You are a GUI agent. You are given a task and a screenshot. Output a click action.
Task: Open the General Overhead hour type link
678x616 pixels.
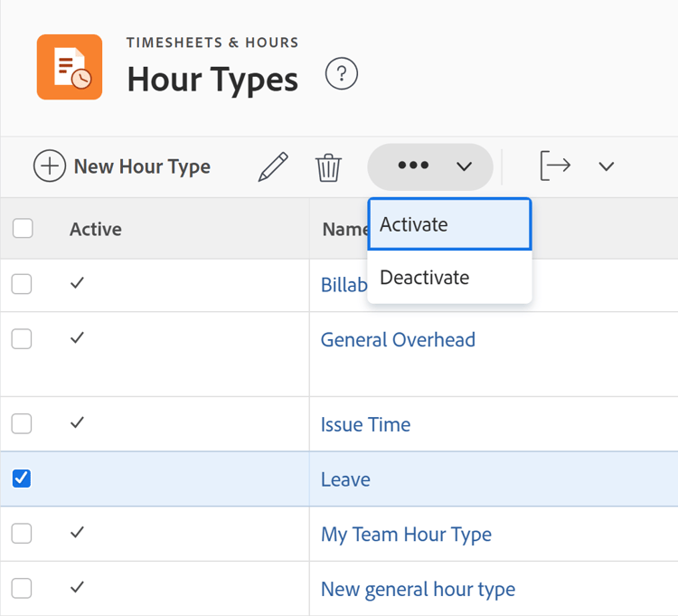tap(398, 340)
